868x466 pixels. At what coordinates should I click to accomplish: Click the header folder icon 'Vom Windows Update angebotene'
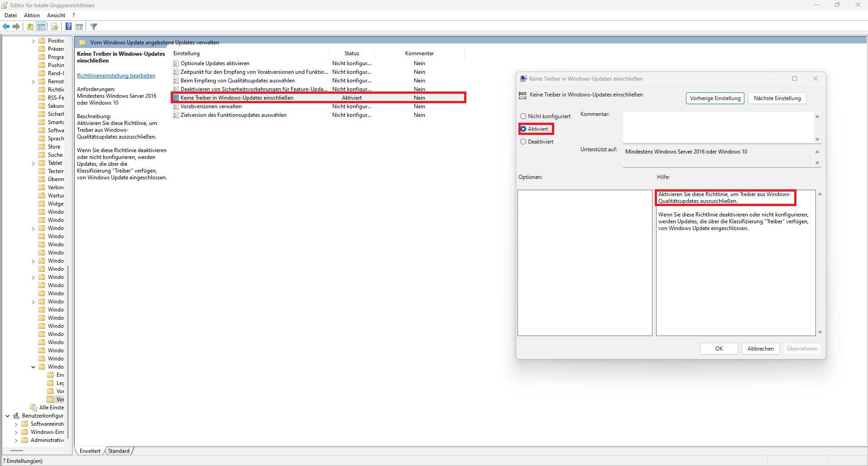(x=82, y=43)
